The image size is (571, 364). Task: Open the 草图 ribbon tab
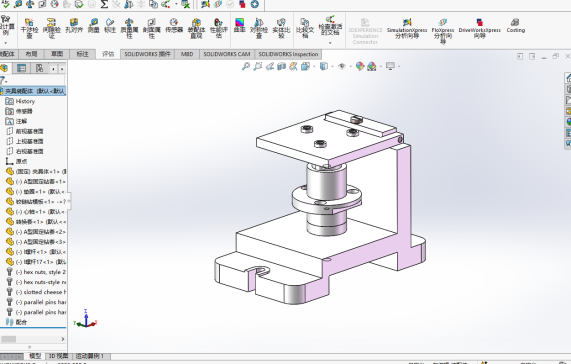click(x=57, y=54)
